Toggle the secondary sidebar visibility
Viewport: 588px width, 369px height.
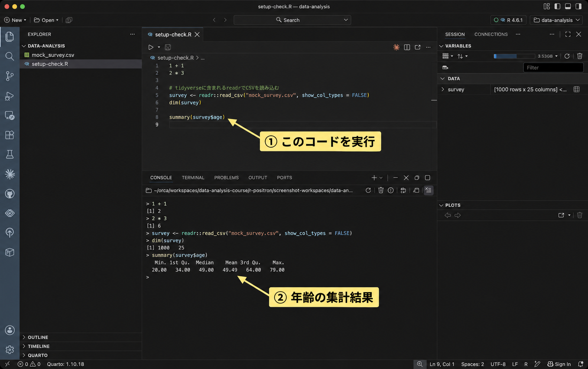coord(578,6)
